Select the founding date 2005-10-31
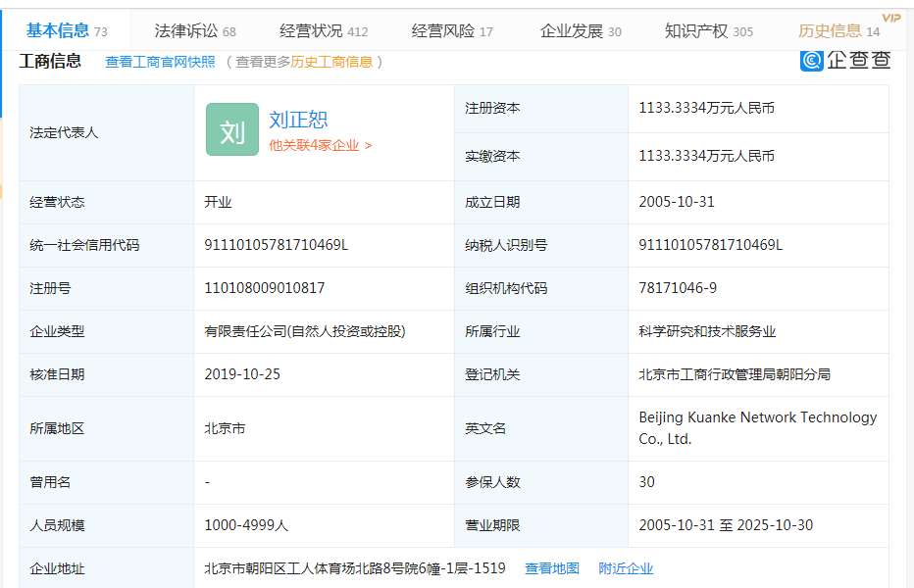The image size is (914, 588). click(x=676, y=202)
